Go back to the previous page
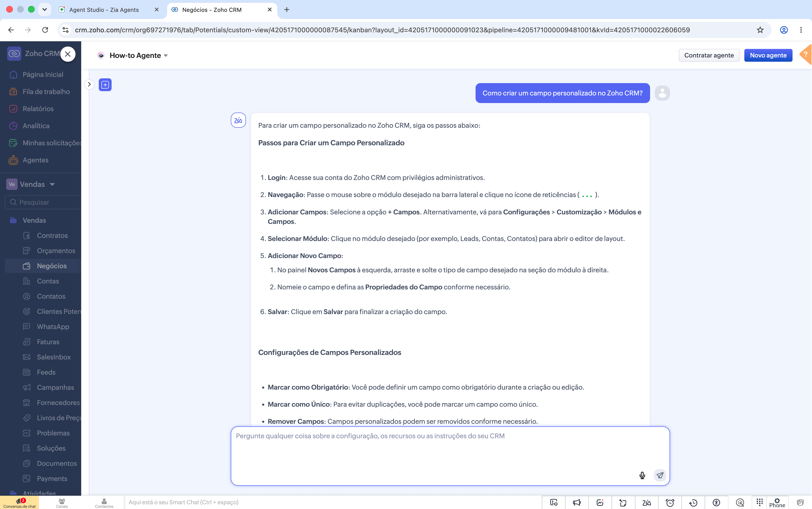The height and width of the screenshot is (509, 812). pyautogui.click(x=11, y=30)
